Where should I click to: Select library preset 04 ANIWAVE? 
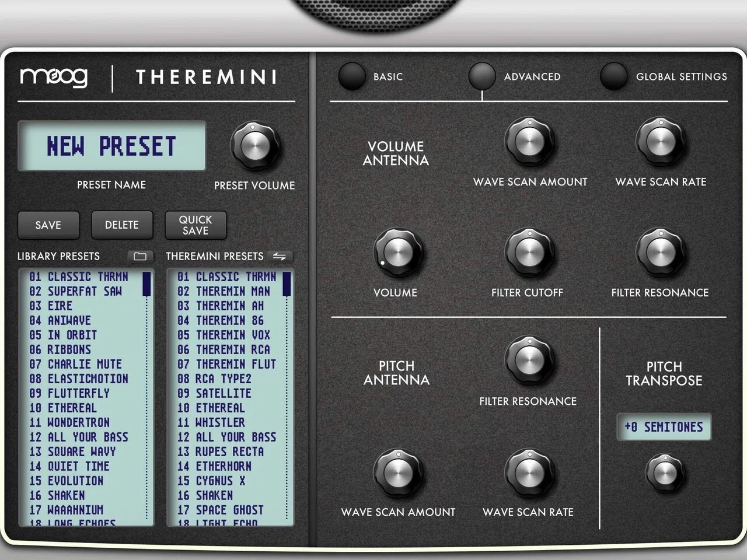coord(60,320)
